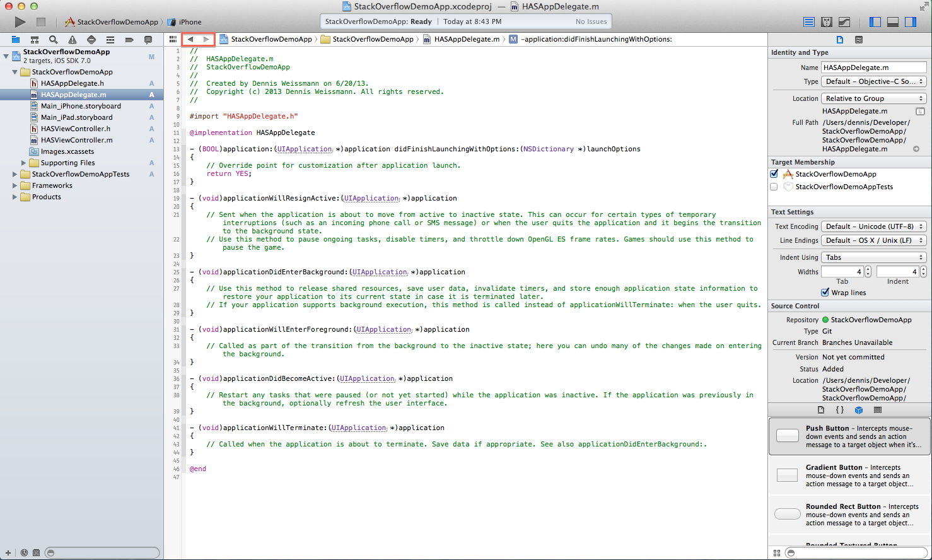Open the Text Encoding dropdown
932x560 pixels.
coord(873,226)
